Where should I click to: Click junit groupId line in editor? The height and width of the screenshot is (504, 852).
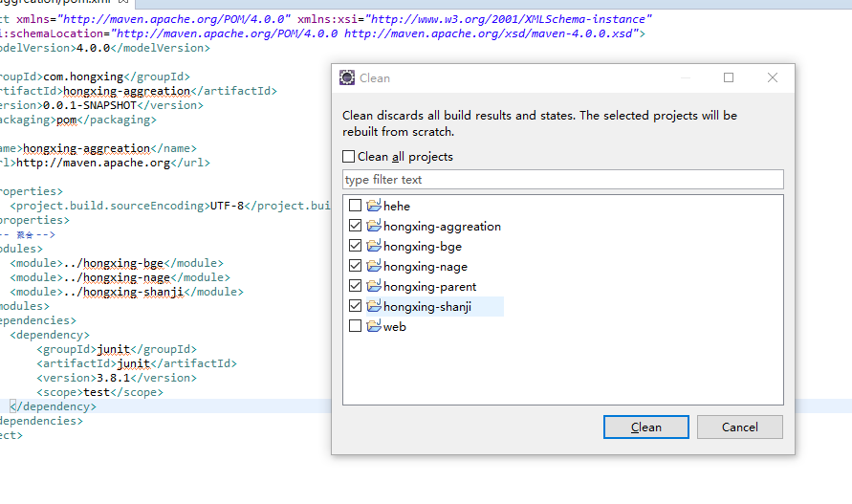[x=117, y=349]
